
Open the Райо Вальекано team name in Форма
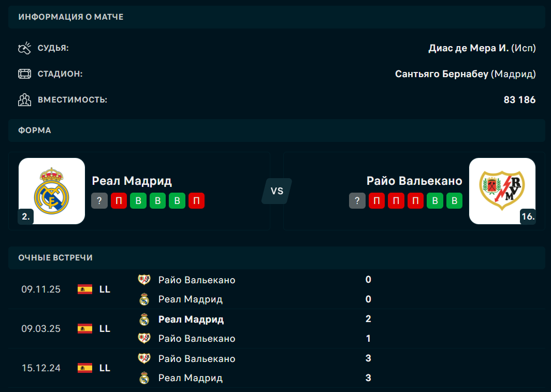click(x=414, y=181)
